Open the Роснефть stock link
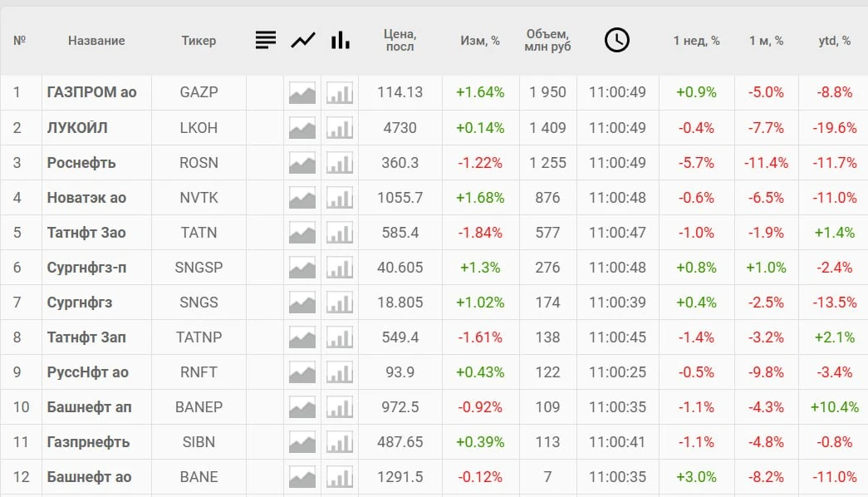 pyautogui.click(x=81, y=163)
